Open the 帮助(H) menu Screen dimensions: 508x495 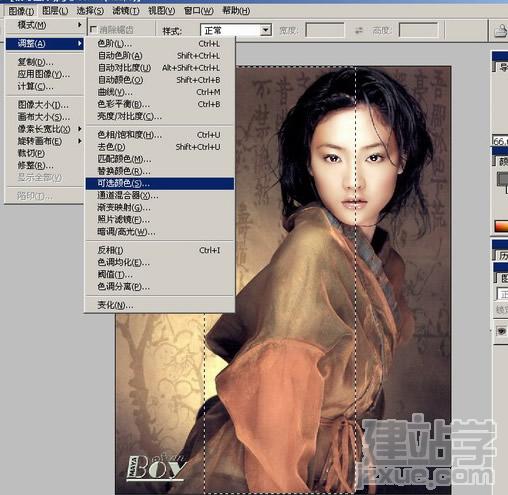point(236,11)
